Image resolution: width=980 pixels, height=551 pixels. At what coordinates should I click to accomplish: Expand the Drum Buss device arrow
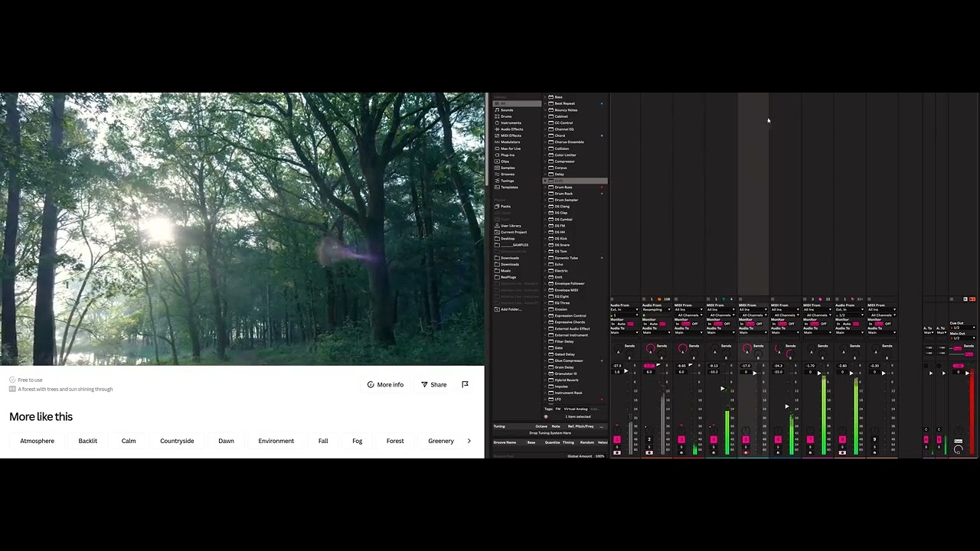[545, 187]
